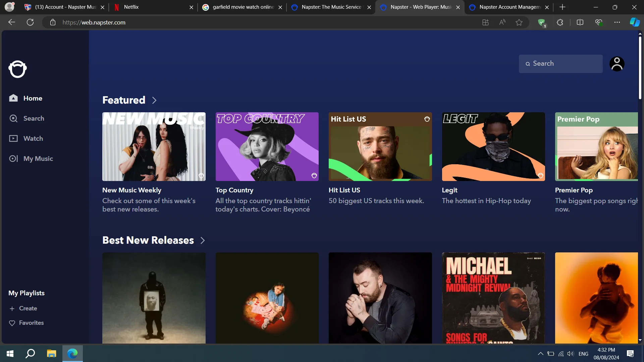644x362 pixels.
Task: Switch the ENG input language indicator
Action: (x=583, y=354)
